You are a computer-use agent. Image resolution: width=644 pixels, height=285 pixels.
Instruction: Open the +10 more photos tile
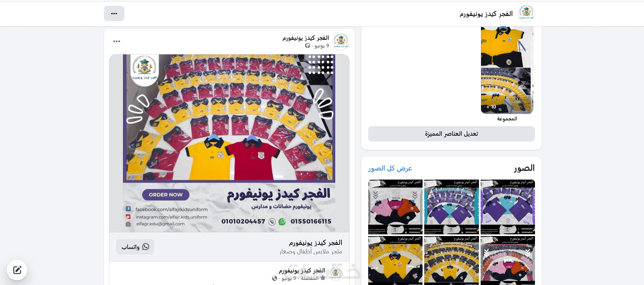tap(507, 91)
